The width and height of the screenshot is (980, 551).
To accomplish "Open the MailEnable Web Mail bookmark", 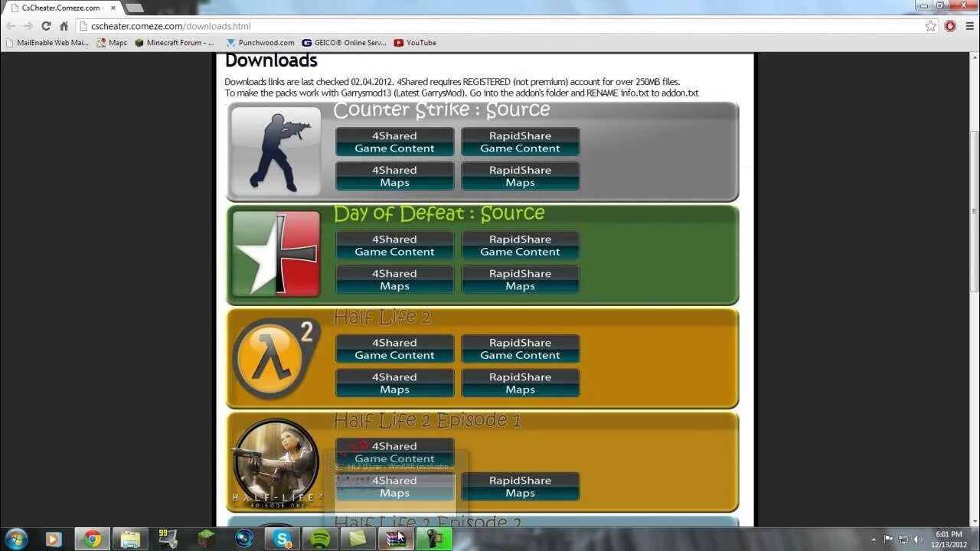I will (47, 43).
